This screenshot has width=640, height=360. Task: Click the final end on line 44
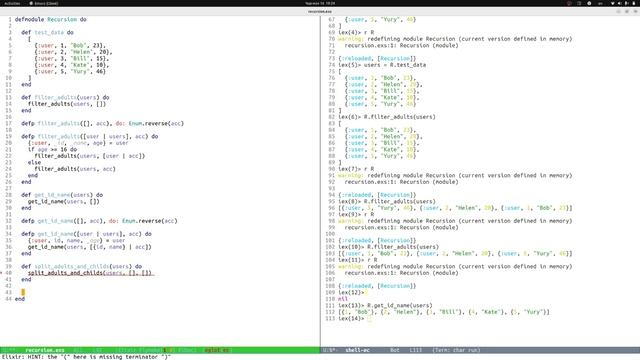tap(20, 299)
